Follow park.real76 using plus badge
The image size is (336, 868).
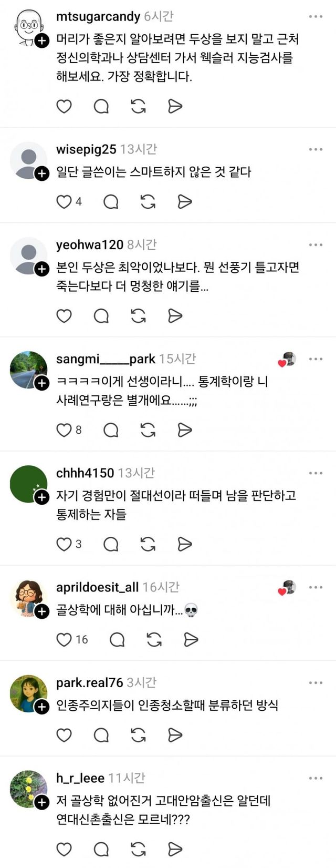[42, 707]
